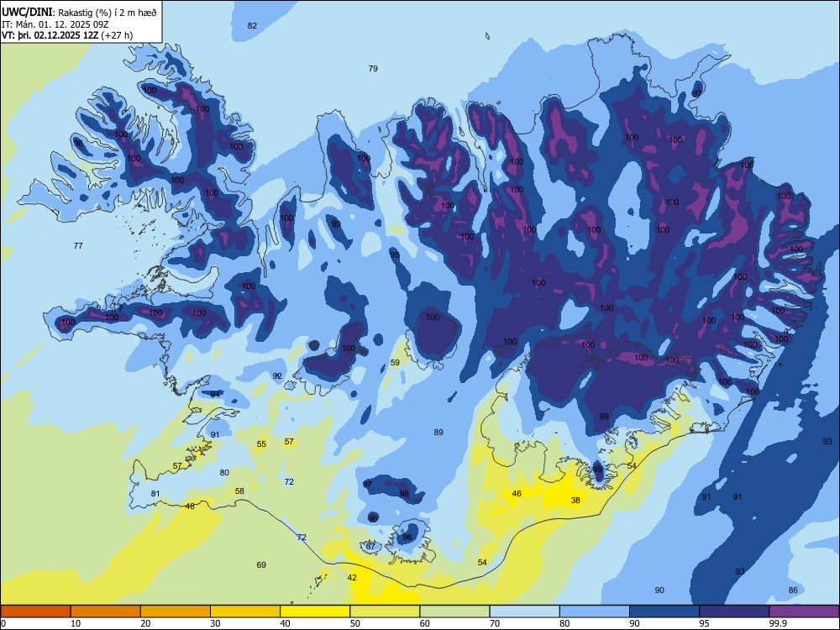Click the 90–95 dark blue legend swatch
This screenshot has width=840, height=630.
664,612
